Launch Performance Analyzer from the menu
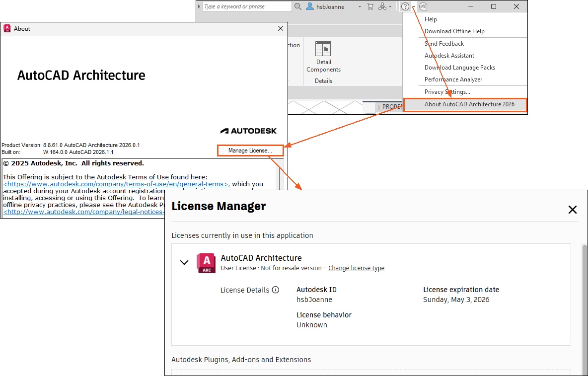This screenshot has height=376, width=588. [453, 80]
